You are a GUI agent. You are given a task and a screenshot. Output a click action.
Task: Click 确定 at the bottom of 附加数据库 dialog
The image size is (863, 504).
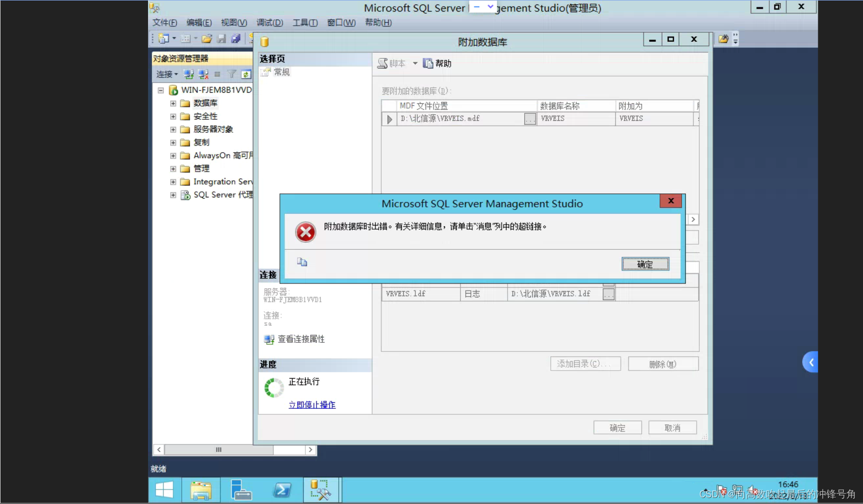click(x=617, y=428)
